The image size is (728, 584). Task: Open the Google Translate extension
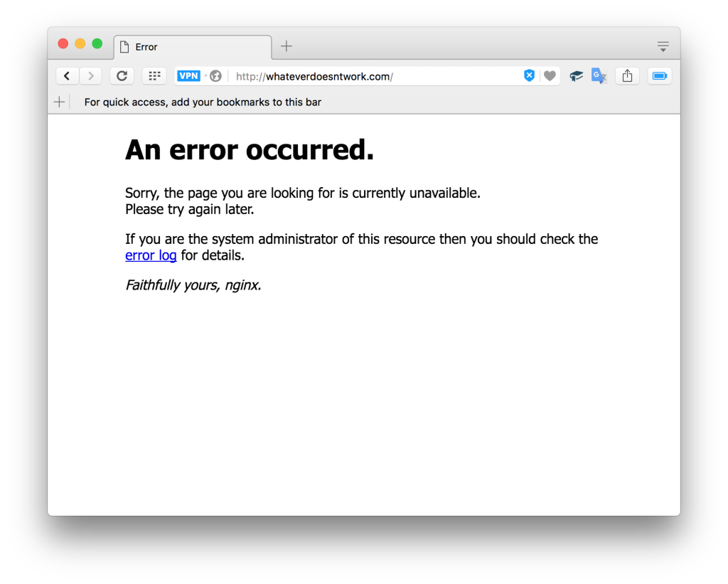coord(599,75)
